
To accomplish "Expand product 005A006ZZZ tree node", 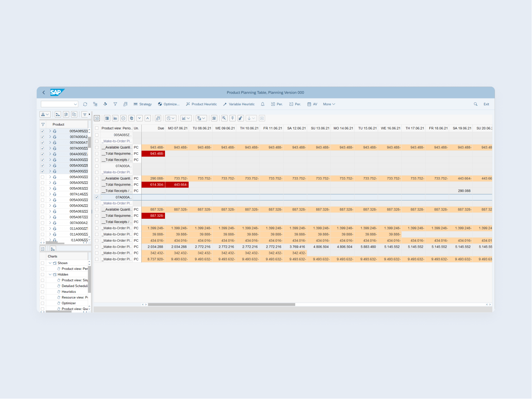I will (x=50, y=205).
